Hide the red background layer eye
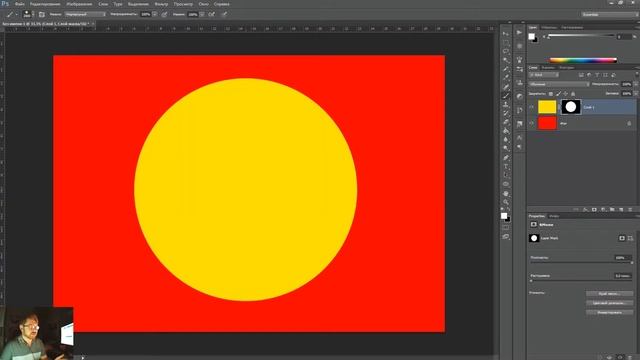 coord(531,123)
